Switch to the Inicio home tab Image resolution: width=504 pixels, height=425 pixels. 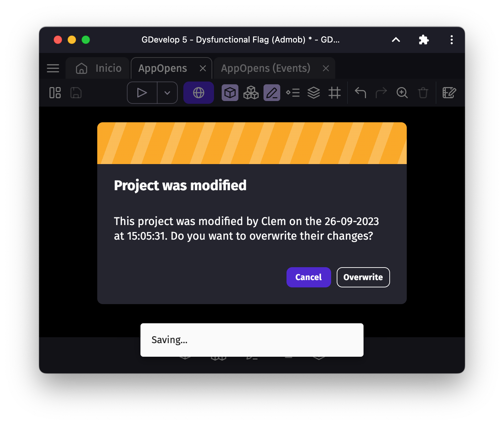[x=99, y=68]
